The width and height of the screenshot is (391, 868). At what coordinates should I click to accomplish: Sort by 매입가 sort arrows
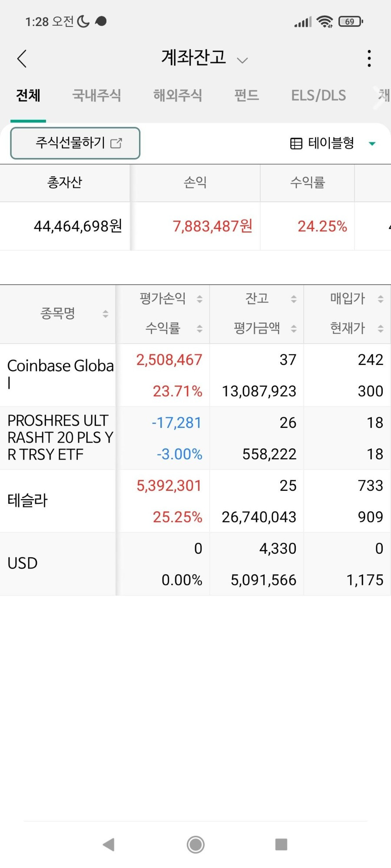click(381, 299)
